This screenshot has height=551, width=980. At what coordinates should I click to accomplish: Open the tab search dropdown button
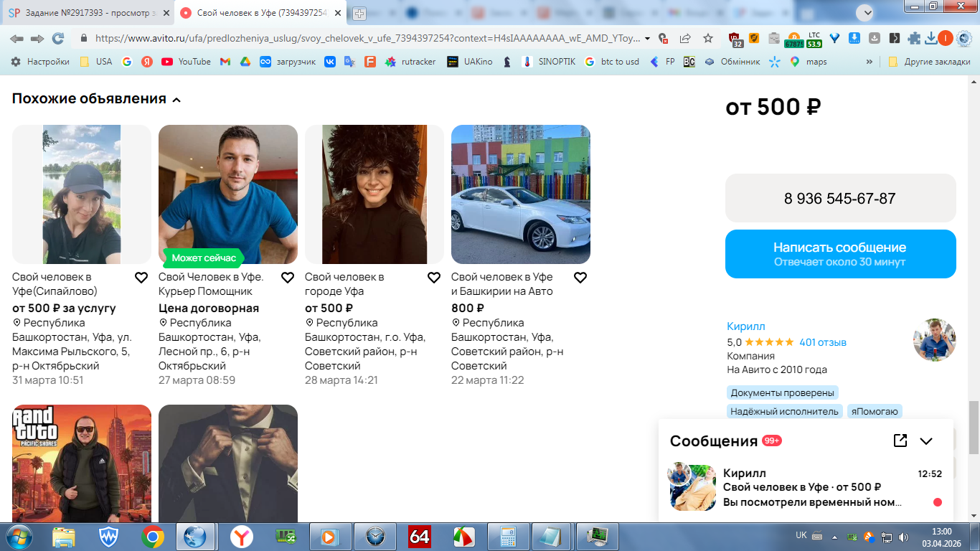[864, 12]
